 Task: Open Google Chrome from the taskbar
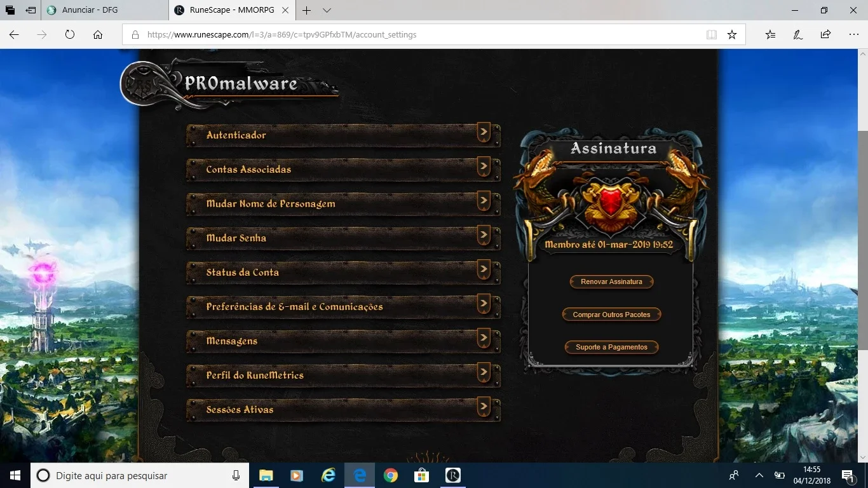[x=391, y=475]
